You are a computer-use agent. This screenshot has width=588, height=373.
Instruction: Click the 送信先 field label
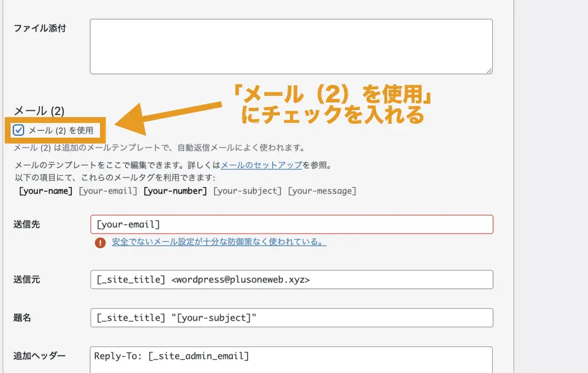coord(26,224)
